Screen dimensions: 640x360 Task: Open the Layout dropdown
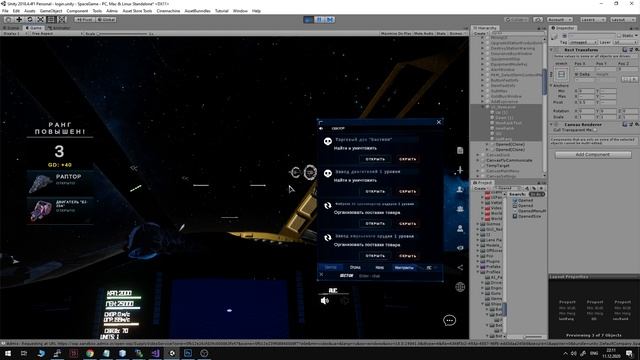coord(623,20)
